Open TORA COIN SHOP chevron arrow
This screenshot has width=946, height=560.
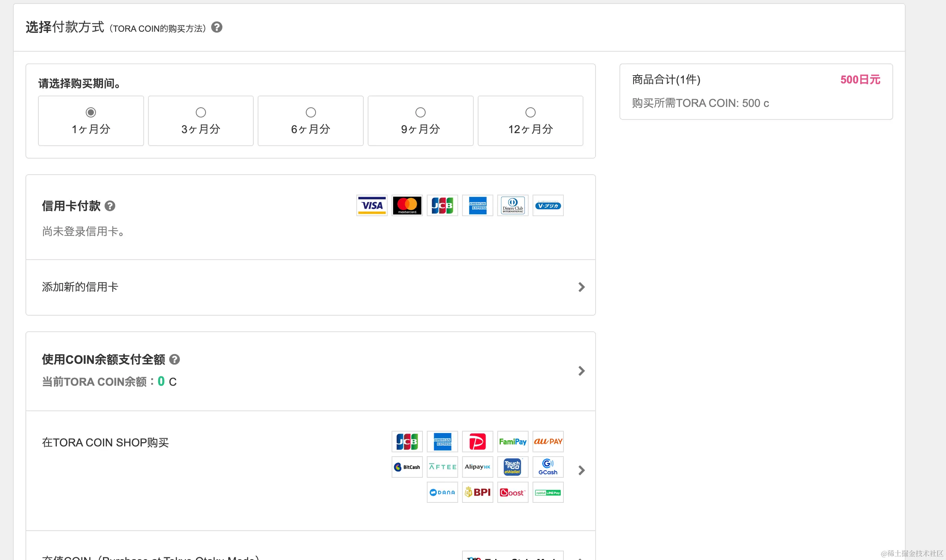[x=581, y=470]
